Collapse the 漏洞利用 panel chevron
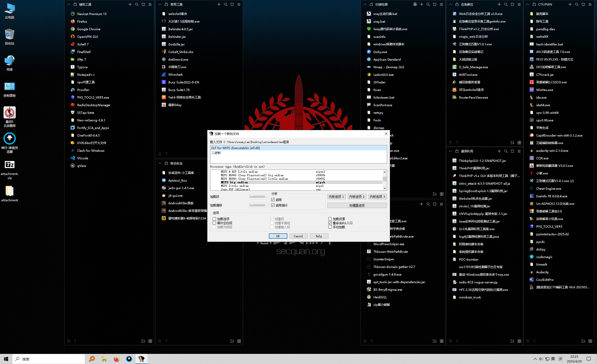The height and width of the screenshot is (364, 597). (x=450, y=151)
